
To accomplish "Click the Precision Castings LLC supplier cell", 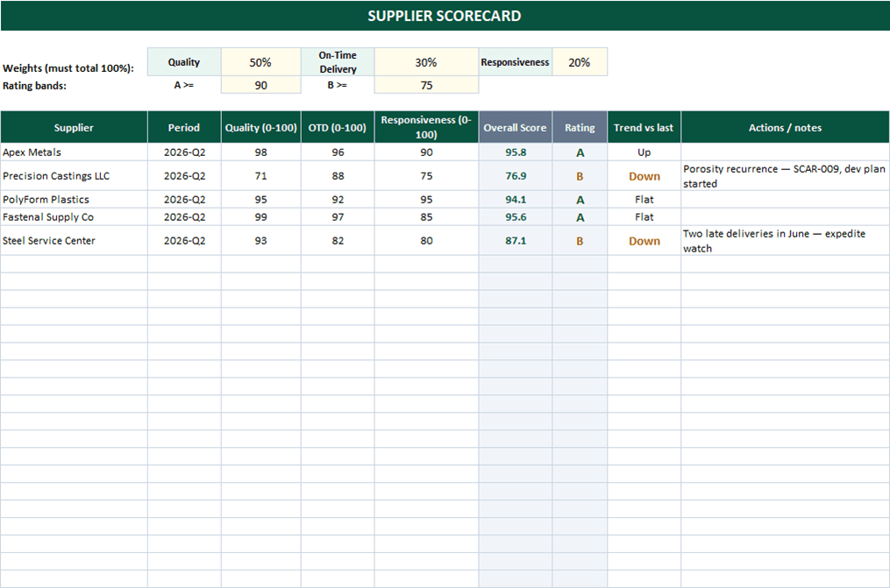I will (x=74, y=176).
